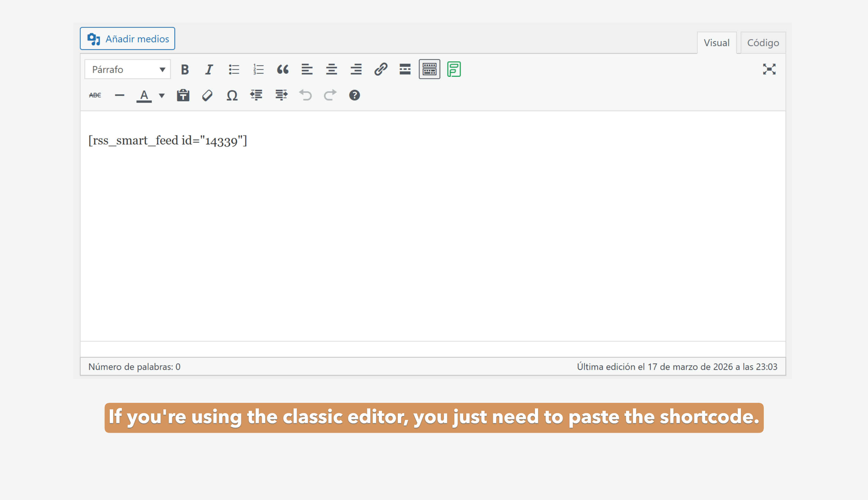868x500 pixels.
Task: Click the green forms shortcode icon
Action: [x=454, y=69]
